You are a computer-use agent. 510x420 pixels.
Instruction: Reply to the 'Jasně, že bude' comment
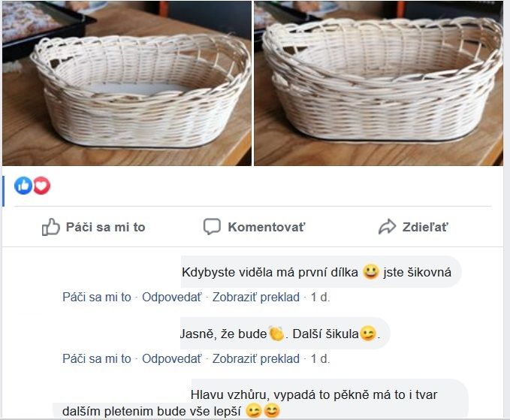(x=172, y=358)
